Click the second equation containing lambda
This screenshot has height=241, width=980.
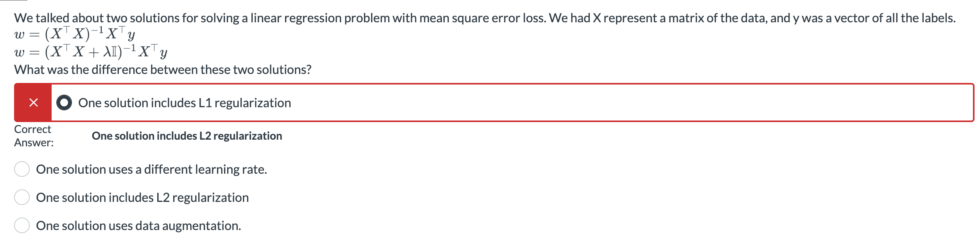(91, 52)
